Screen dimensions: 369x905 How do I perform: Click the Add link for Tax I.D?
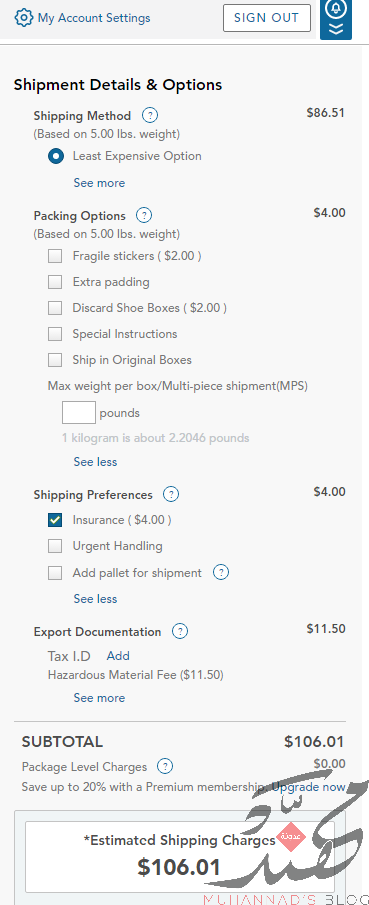click(118, 656)
